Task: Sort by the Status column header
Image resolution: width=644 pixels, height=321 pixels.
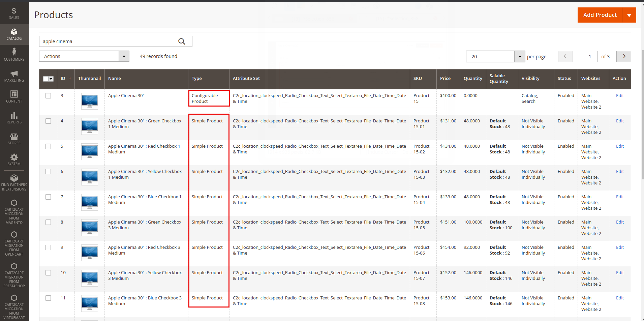Action: [x=566, y=79]
